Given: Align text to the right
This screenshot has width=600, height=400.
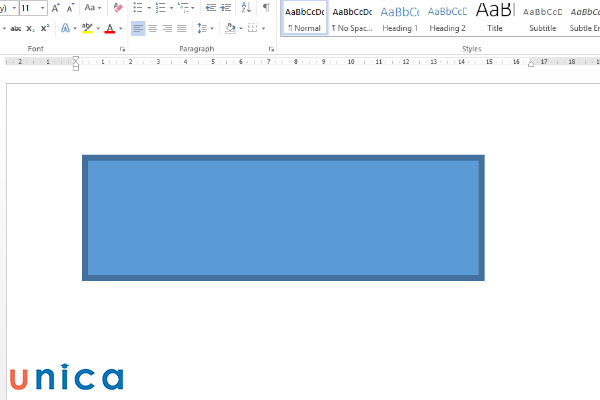Looking at the screenshot, I should (167, 28).
